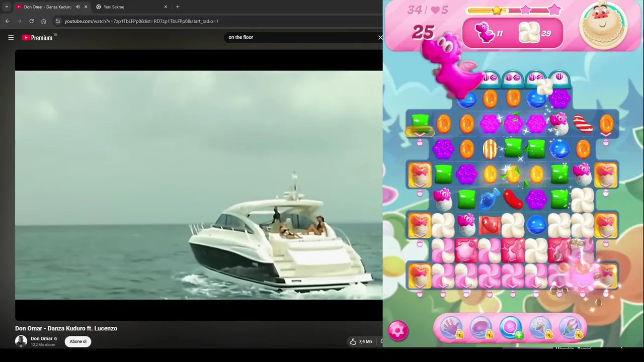Image resolution: width=644 pixels, height=362 pixels.
Task: Go to the browser home page
Action: click(43, 21)
